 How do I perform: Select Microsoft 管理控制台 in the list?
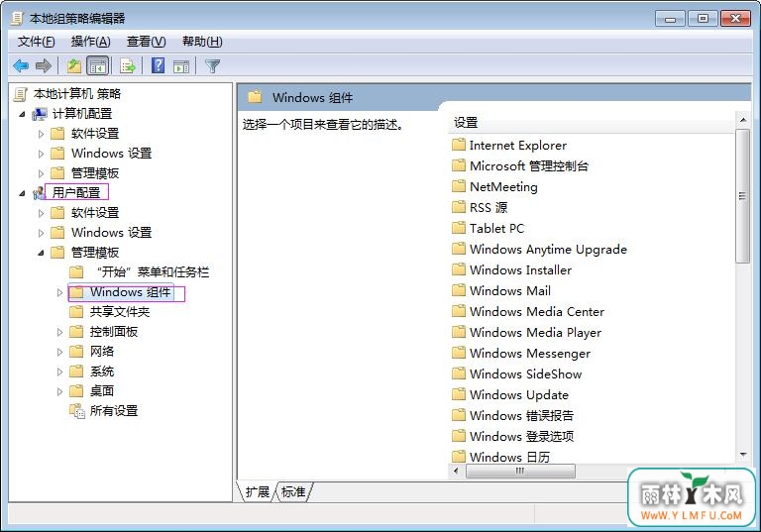(528, 166)
